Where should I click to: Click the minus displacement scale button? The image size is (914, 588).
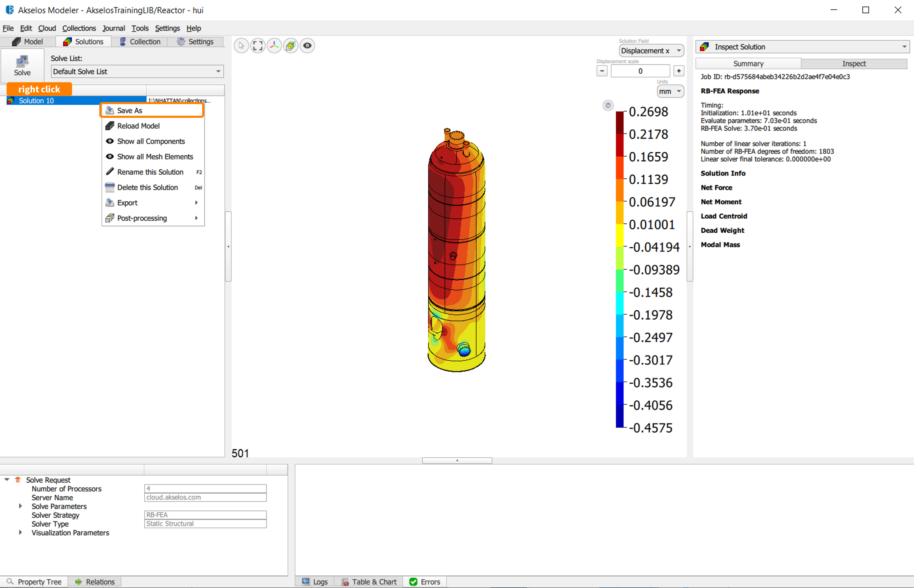[602, 71]
